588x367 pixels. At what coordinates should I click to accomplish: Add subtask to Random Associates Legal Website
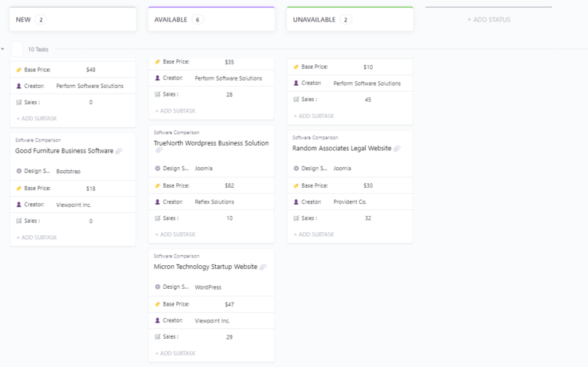tap(314, 234)
